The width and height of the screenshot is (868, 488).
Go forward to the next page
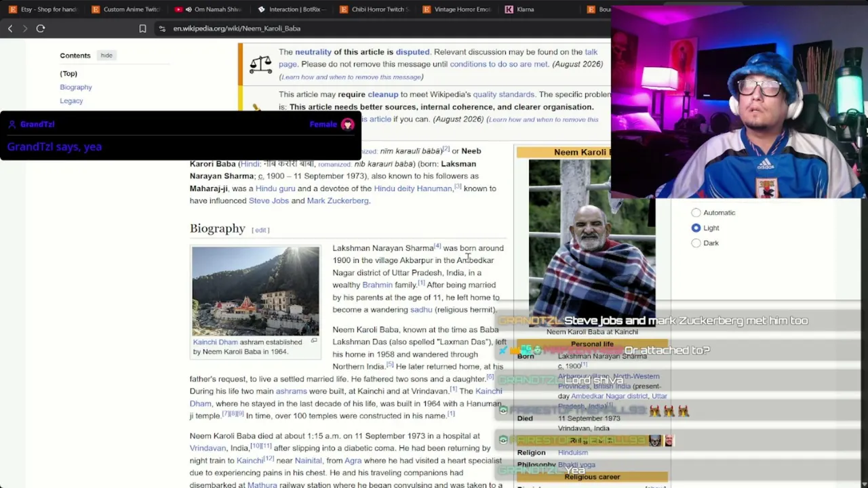pos(25,28)
